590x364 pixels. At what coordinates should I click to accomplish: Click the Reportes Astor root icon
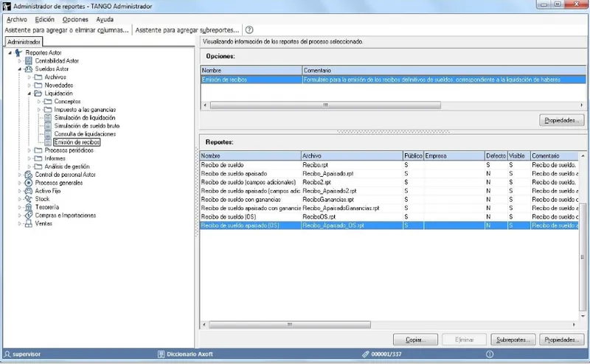18,52
